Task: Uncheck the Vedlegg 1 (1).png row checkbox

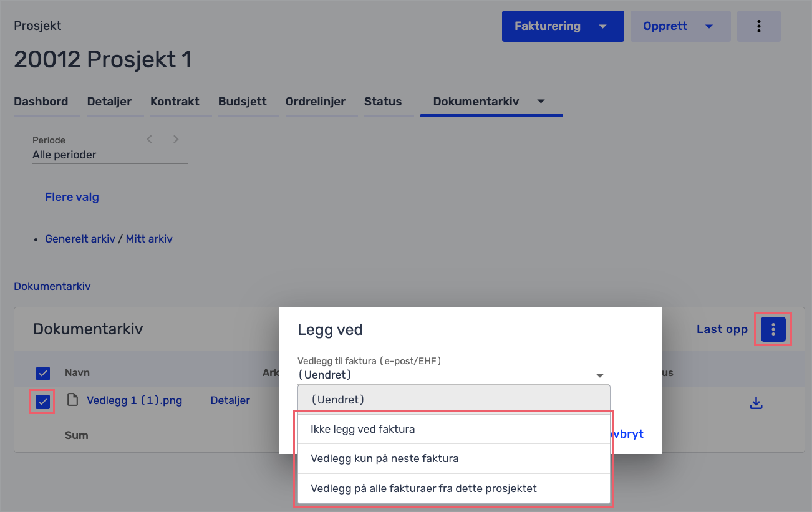Action: 42,402
